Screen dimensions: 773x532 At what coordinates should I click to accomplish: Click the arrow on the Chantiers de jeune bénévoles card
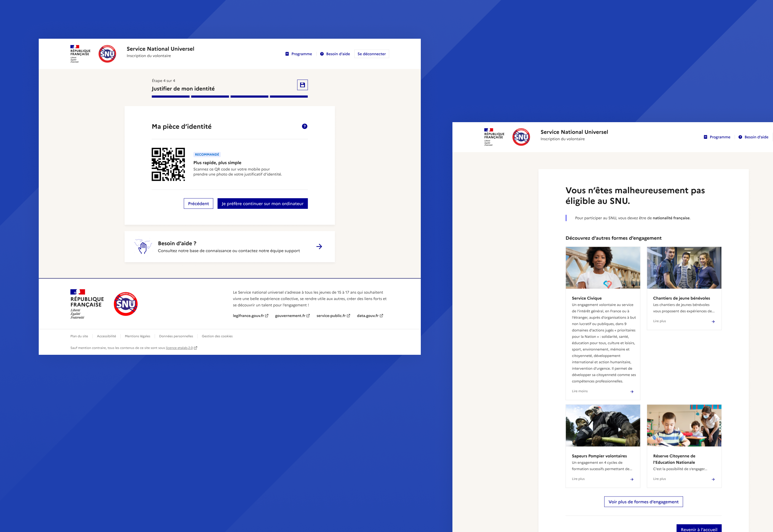[x=713, y=321]
